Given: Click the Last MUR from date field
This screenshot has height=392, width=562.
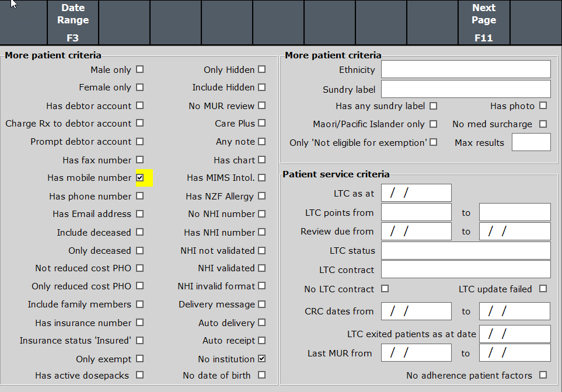Looking at the screenshot, I should (x=416, y=353).
